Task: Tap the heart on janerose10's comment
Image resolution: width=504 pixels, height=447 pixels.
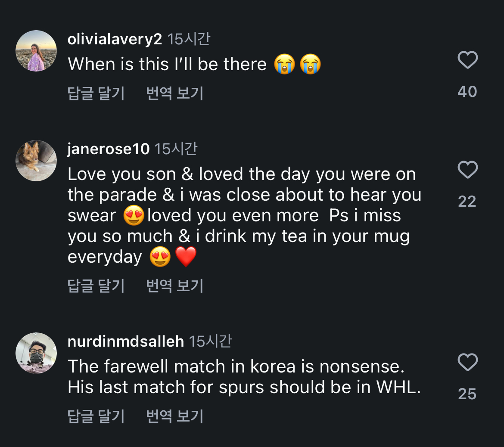Action: (467, 170)
